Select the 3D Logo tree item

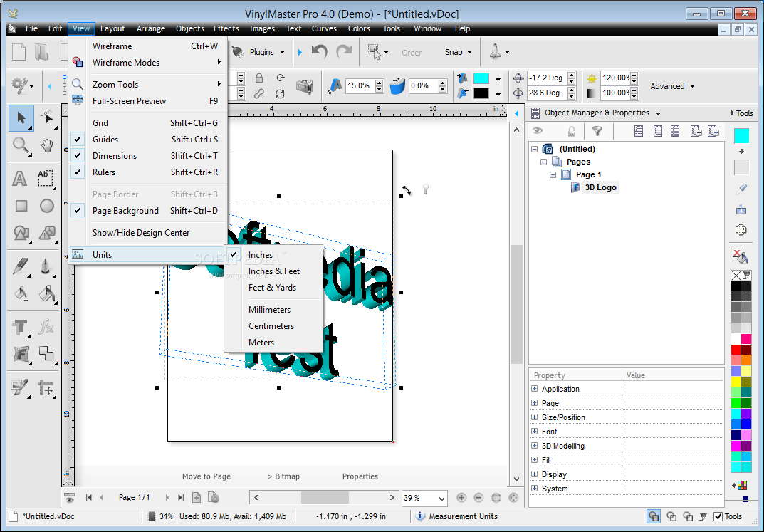click(600, 187)
